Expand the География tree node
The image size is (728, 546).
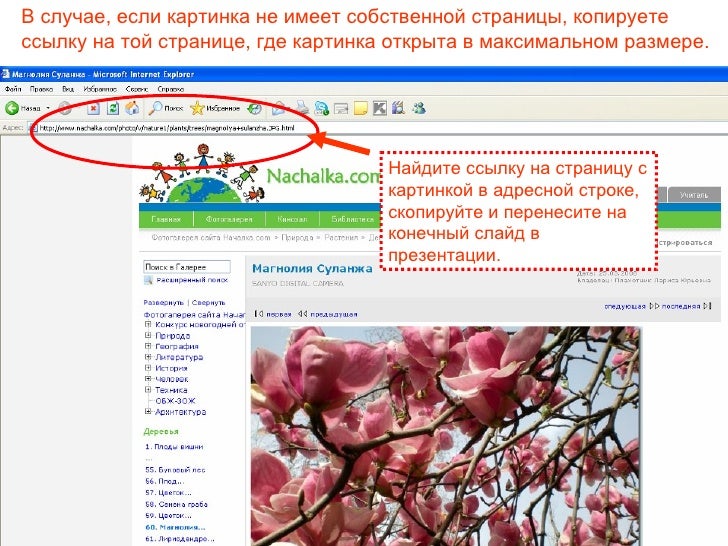[148, 346]
